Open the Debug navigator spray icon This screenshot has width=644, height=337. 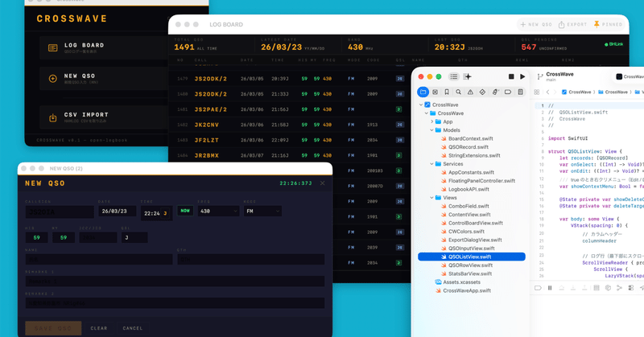495,92
